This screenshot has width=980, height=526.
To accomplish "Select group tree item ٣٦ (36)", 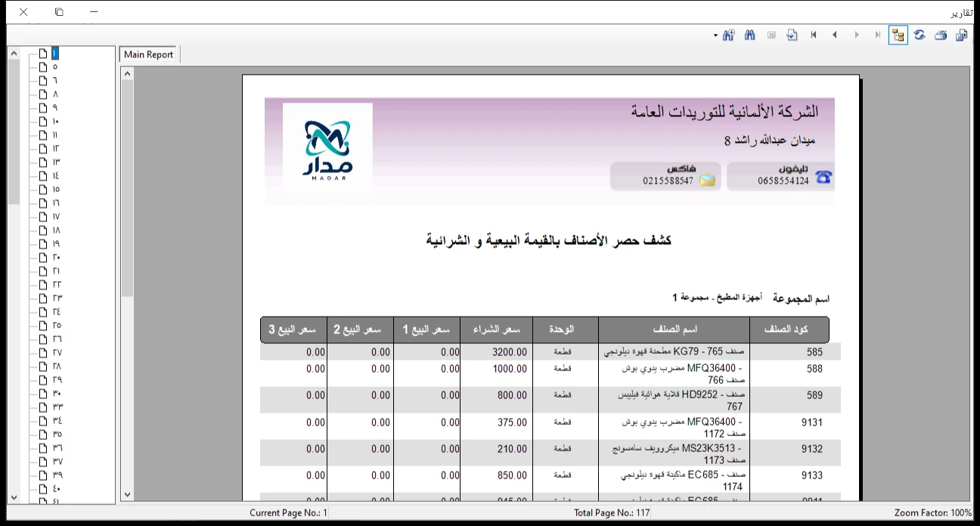I will (57, 448).
